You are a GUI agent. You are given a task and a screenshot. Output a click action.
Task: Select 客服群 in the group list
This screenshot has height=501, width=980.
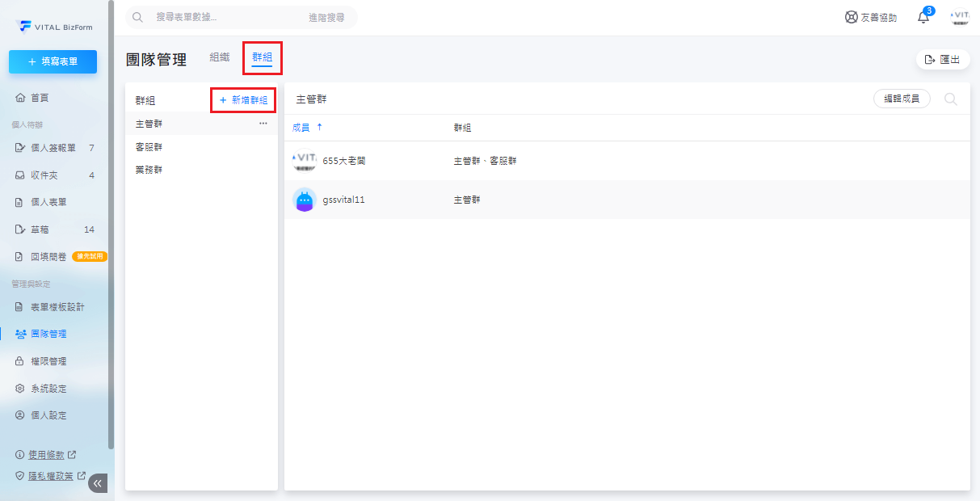149,147
